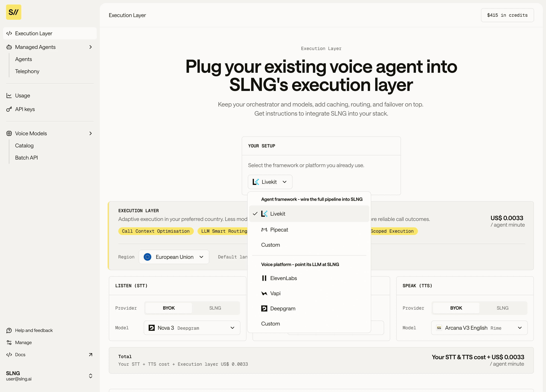The image size is (546, 392).
Task: Click the user@slng.ai account email
Action: 19,379
